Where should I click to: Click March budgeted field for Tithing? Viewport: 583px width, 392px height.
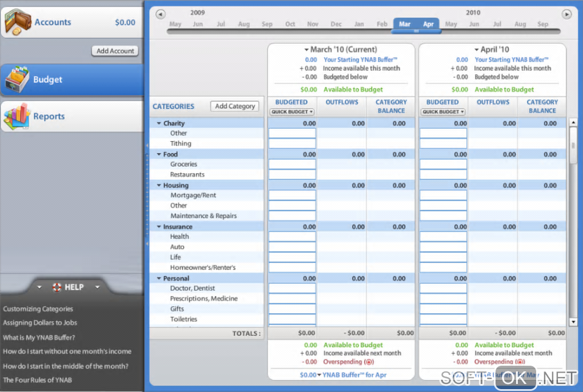tap(292, 143)
